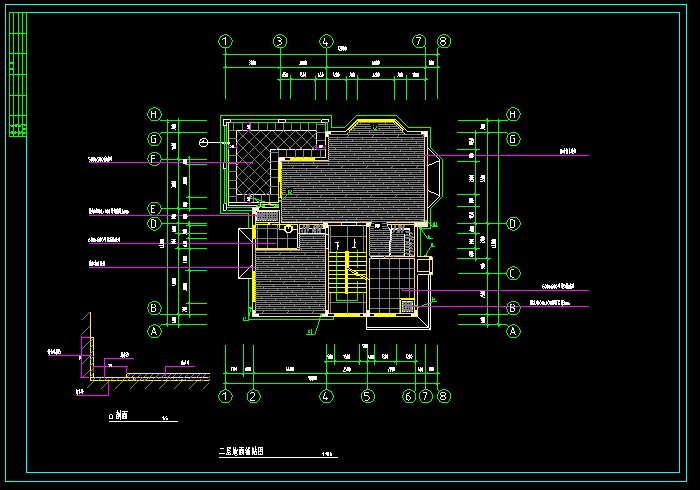Click grid bubble 3 in the top axis row
Viewport: 700px width, 490px height.
[x=280, y=42]
